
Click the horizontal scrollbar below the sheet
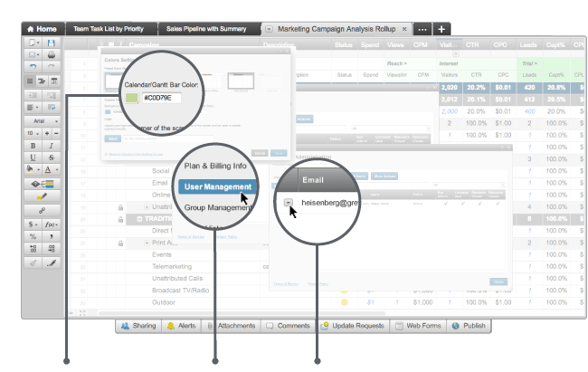(x=242, y=312)
